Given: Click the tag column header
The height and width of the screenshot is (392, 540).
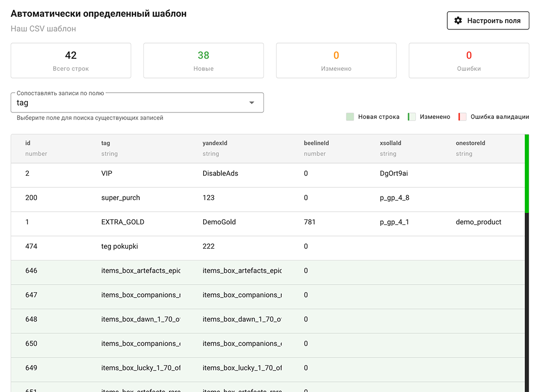Looking at the screenshot, I should [105, 143].
